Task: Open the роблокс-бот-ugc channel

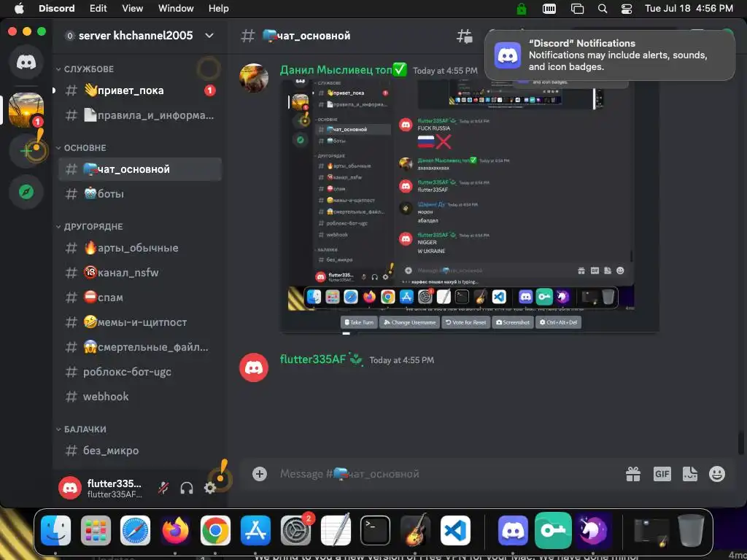Action: pyautogui.click(x=140, y=372)
